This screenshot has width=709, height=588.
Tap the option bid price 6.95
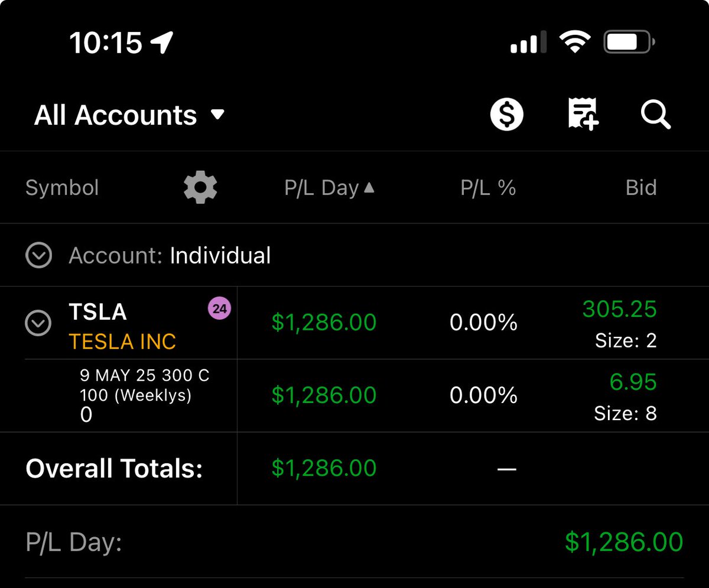point(633,382)
